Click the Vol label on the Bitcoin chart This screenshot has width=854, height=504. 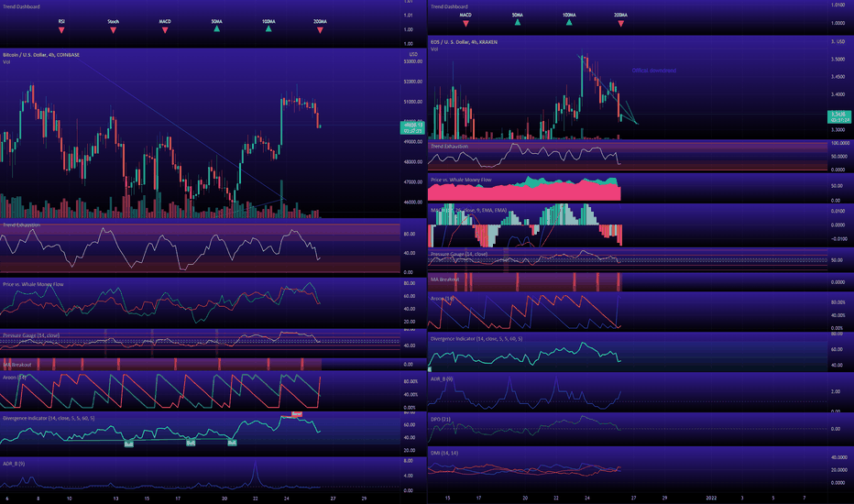click(6, 62)
